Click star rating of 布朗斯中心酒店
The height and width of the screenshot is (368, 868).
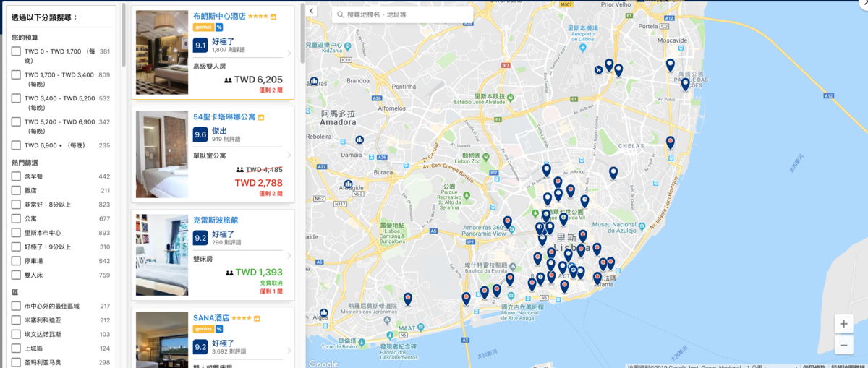click(x=258, y=16)
